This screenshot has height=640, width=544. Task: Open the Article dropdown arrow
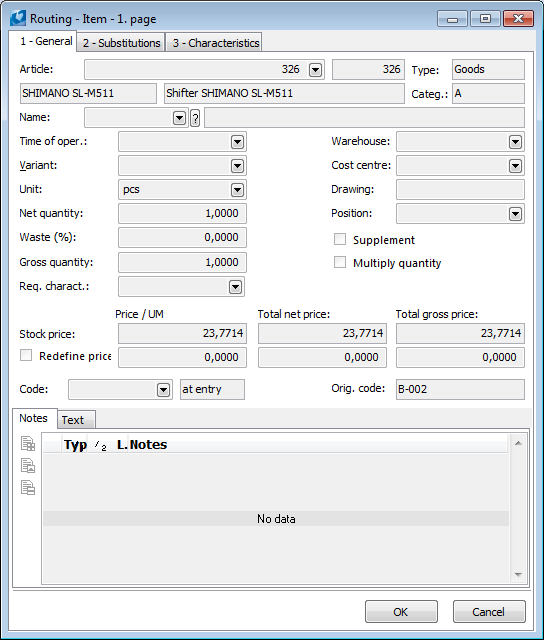[x=315, y=70]
